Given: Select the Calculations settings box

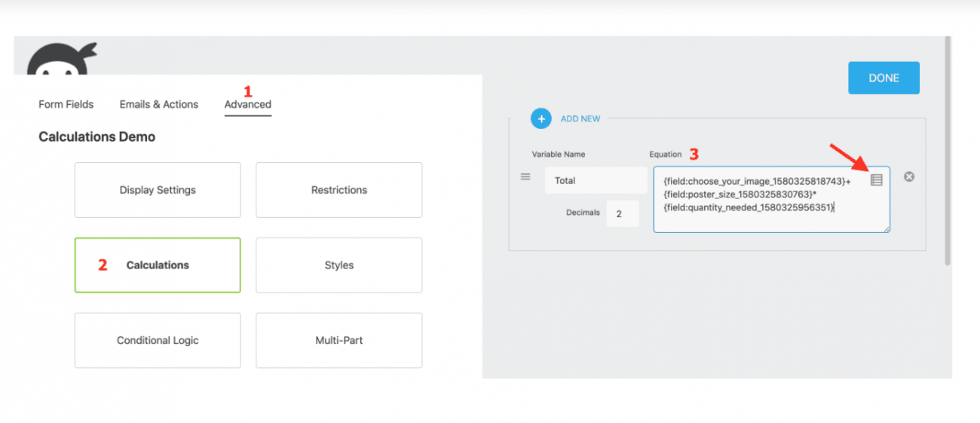Looking at the screenshot, I should click(x=158, y=265).
